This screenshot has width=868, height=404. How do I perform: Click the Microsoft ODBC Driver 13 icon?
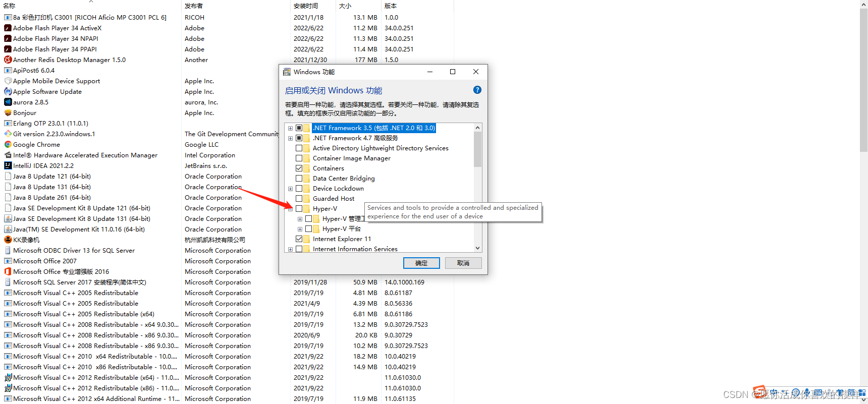click(8, 250)
